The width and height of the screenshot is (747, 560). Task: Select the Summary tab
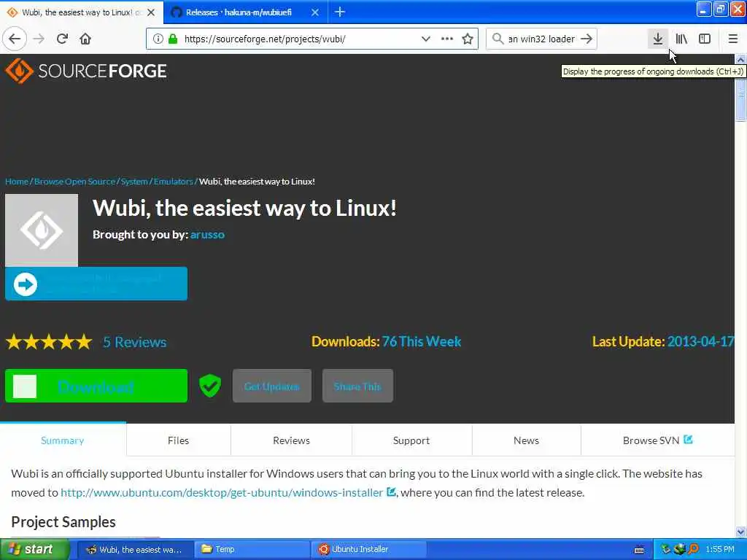click(63, 440)
